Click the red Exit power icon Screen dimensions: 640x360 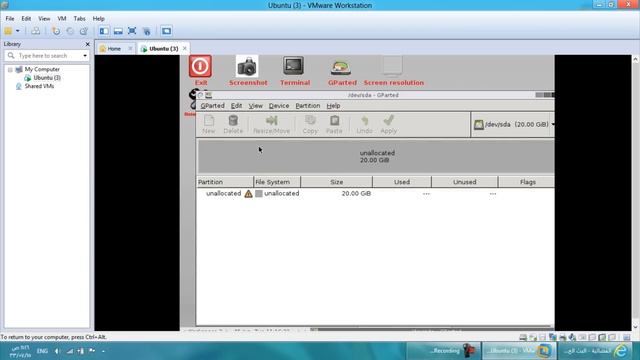[x=200, y=66]
